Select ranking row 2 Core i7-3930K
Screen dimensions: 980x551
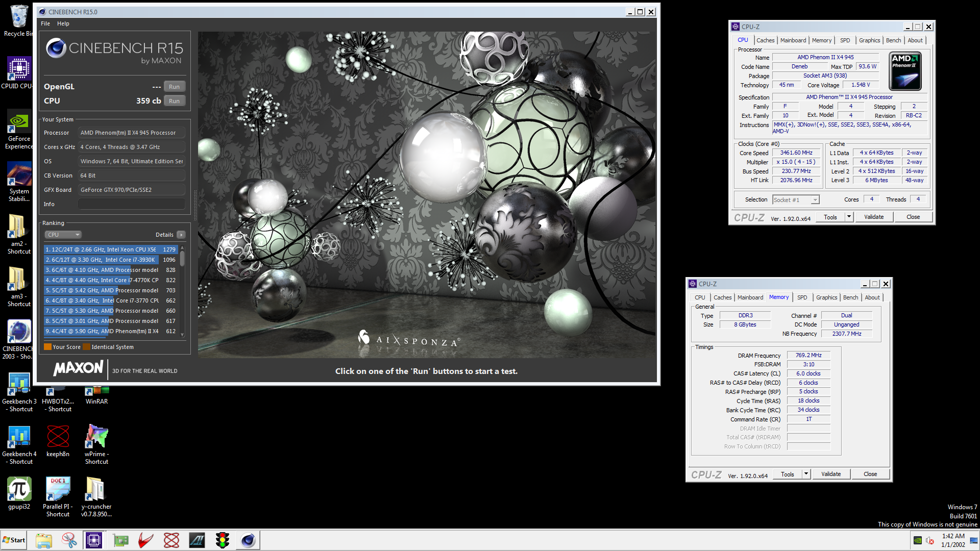pos(111,260)
